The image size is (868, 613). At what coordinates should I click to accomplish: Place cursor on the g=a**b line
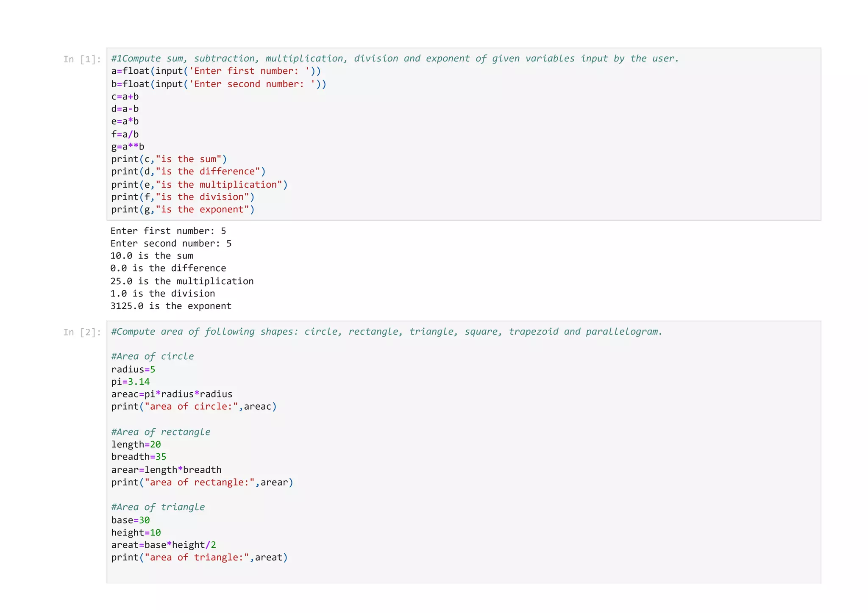tap(128, 147)
